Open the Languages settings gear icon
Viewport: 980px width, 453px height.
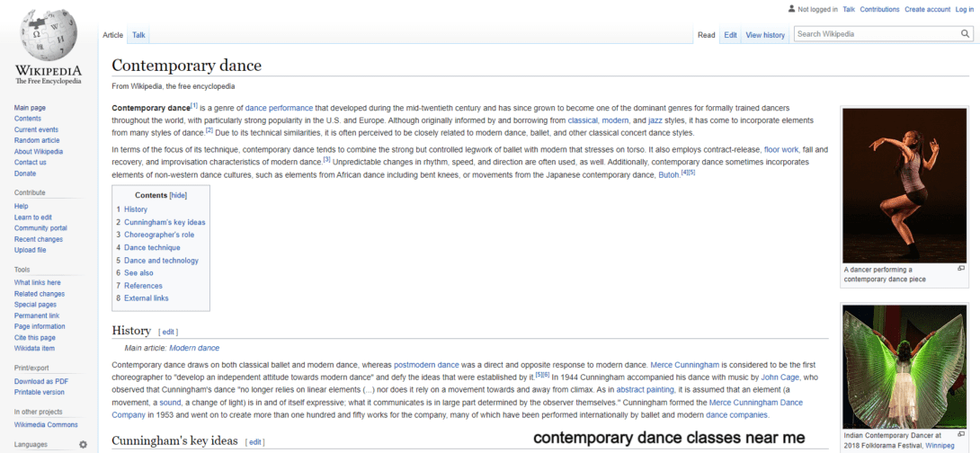[x=83, y=444]
